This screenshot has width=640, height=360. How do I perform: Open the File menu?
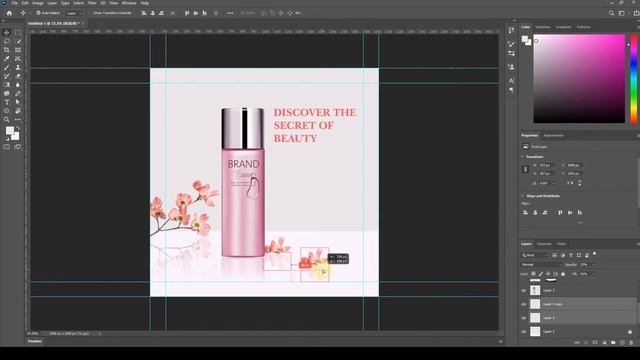[x=15, y=3]
